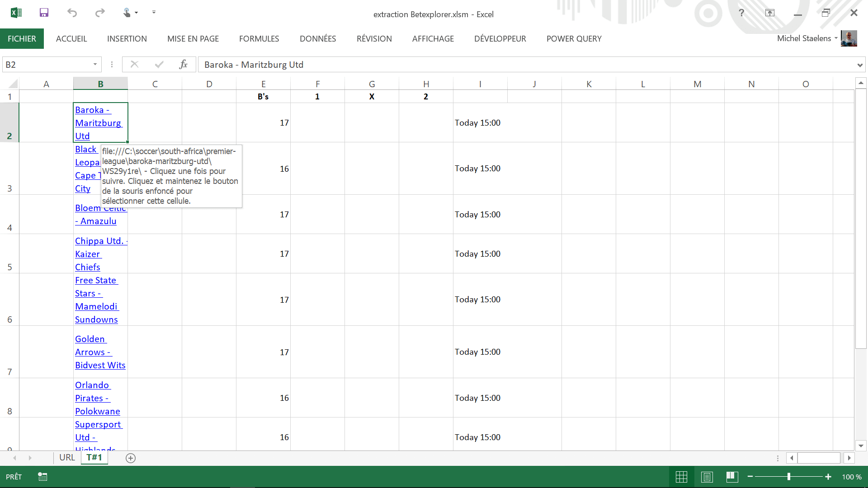Follow the Free State Stars hyperlink
Screen dimensions: 868x488
(95, 281)
